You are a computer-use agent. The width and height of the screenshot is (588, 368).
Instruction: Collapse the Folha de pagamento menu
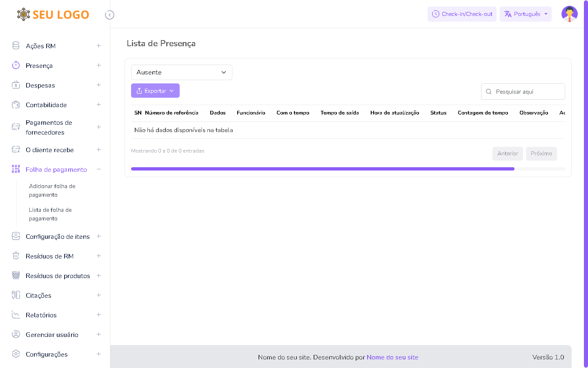[x=98, y=169]
